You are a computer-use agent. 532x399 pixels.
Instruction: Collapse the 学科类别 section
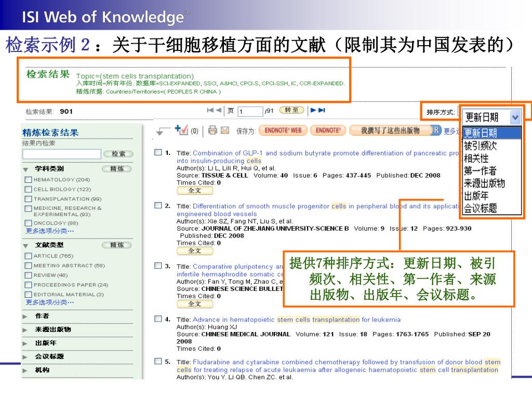point(25,169)
